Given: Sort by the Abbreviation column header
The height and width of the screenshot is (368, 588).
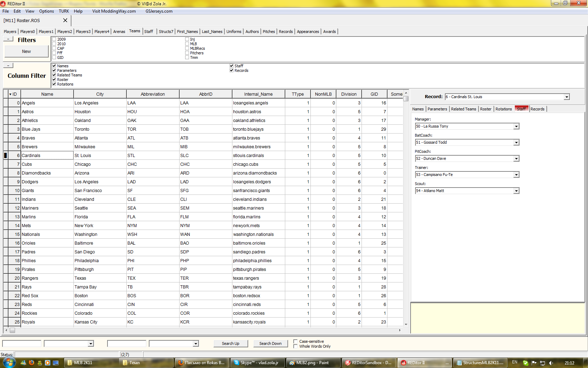Looking at the screenshot, I should coord(153,94).
